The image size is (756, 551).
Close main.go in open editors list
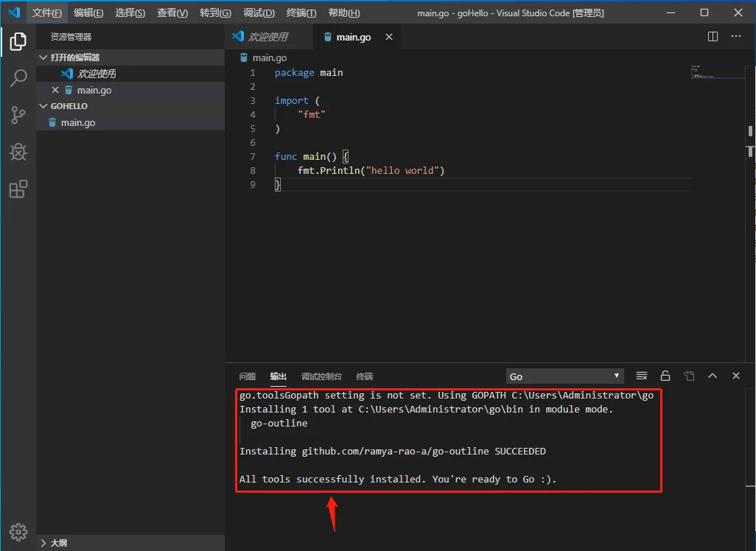pyautogui.click(x=55, y=90)
